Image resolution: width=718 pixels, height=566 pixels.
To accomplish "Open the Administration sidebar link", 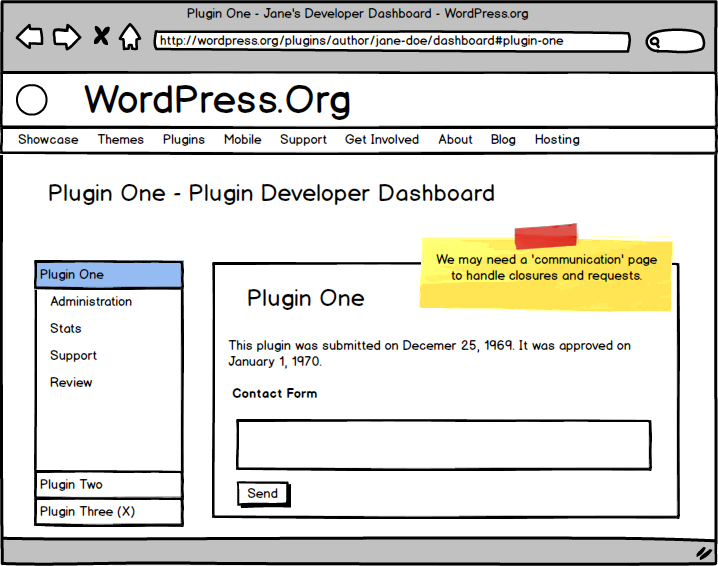I will [x=91, y=302].
